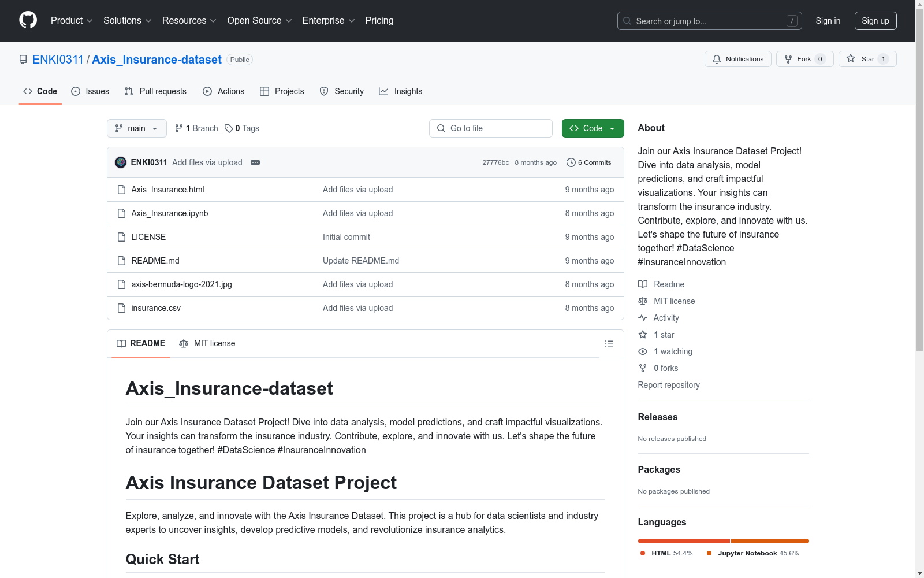Go to the Pricing page
The width and height of the screenshot is (924, 578).
click(x=379, y=20)
